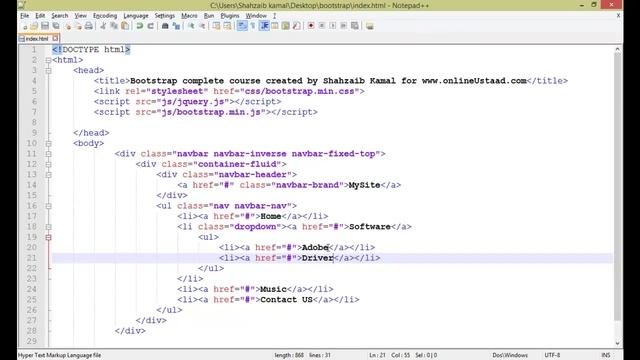640x360 pixels.
Task: Click the Close All toolbar icon
Action: (x=78, y=26)
